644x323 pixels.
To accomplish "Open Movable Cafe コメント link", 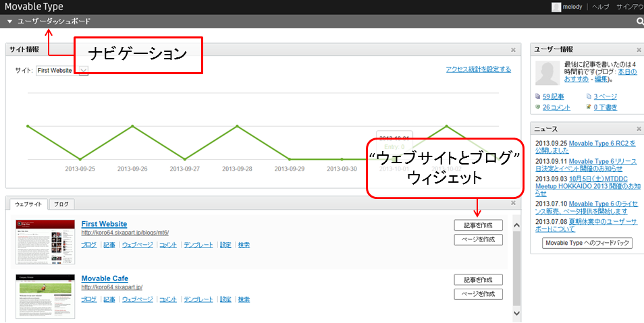I will coord(168,299).
